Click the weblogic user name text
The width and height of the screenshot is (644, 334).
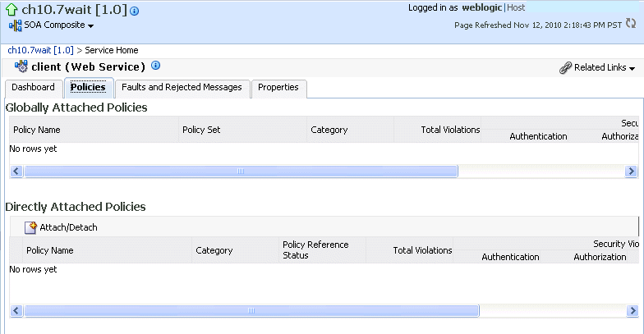(481, 7)
